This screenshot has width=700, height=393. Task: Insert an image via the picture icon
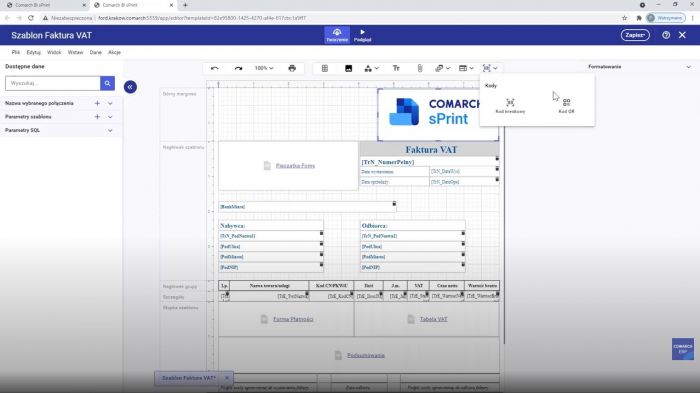[349, 68]
